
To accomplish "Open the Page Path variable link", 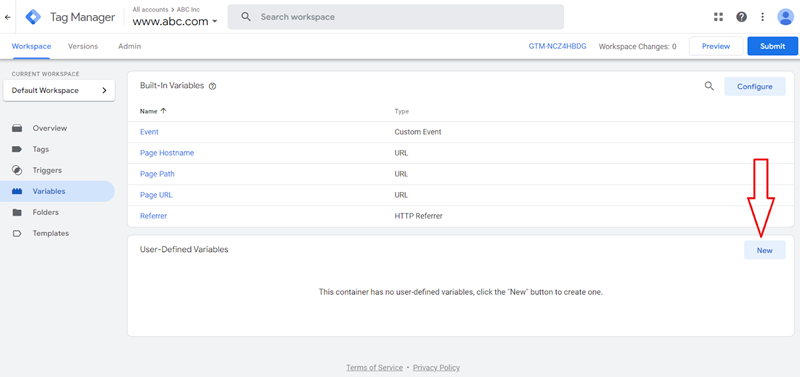I will [157, 173].
